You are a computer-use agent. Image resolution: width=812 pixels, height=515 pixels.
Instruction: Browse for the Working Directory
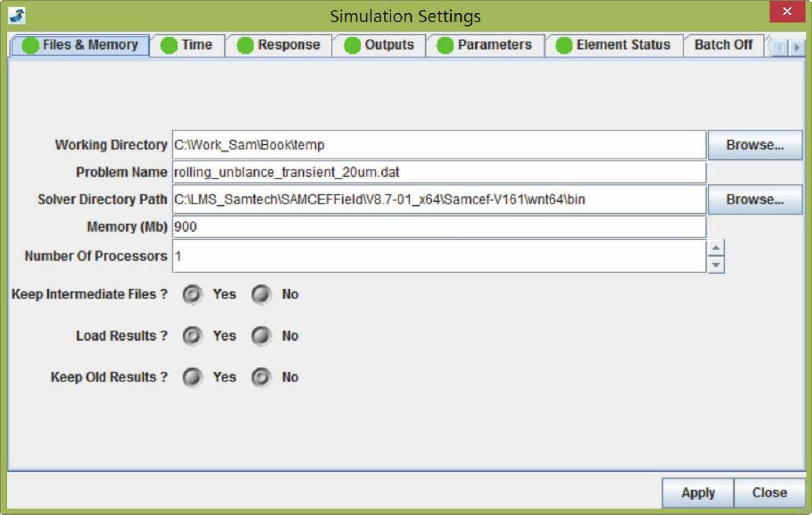(755, 145)
